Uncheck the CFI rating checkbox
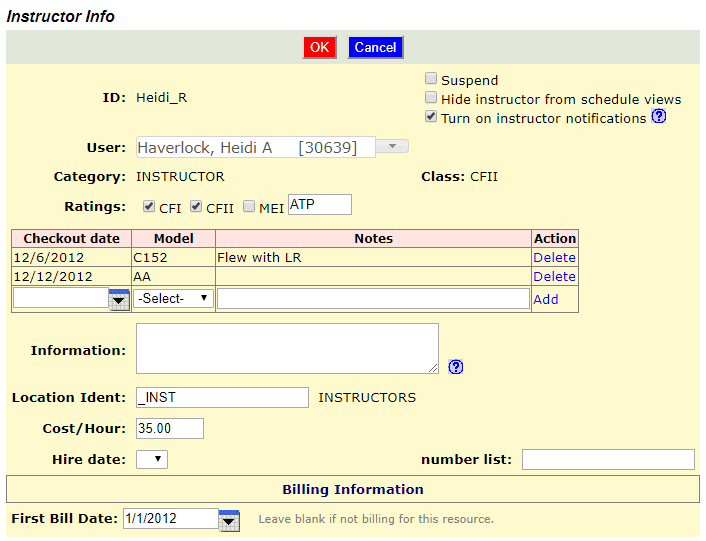The width and height of the screenshot is (706, 541). (149, 207)
